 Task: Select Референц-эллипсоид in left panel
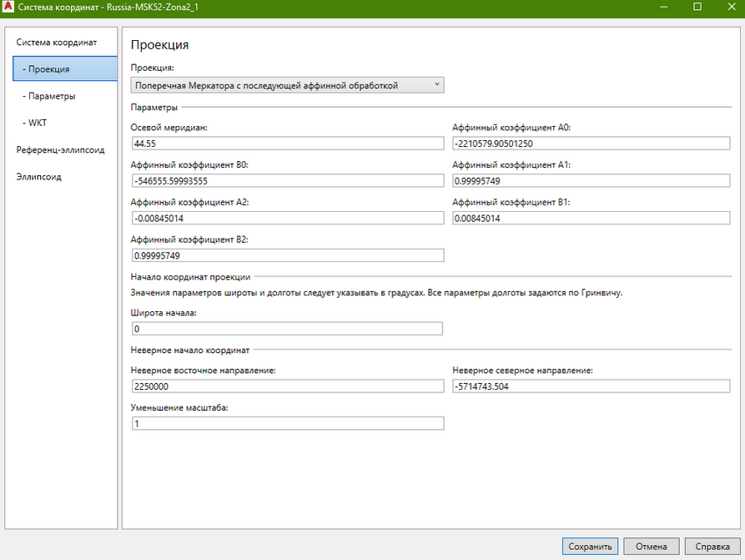60,150
